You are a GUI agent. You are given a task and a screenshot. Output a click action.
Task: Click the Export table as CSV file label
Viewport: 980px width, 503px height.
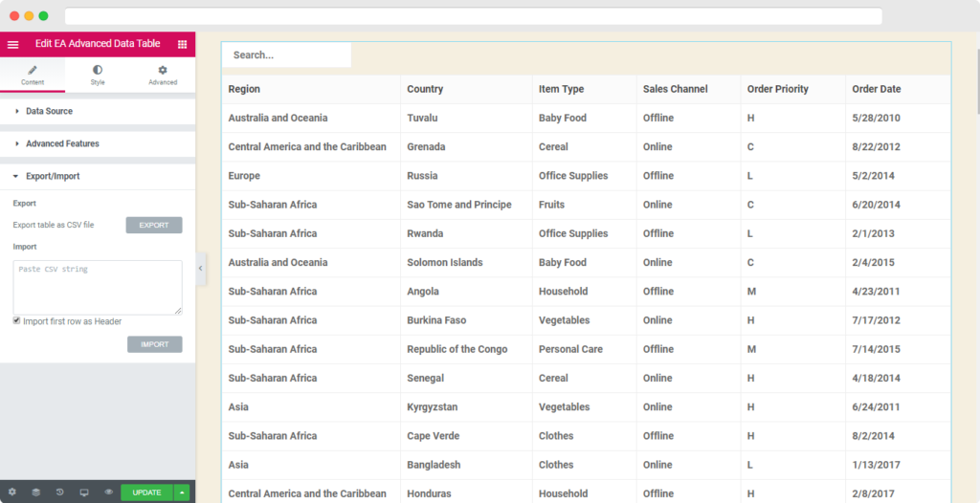54,225
